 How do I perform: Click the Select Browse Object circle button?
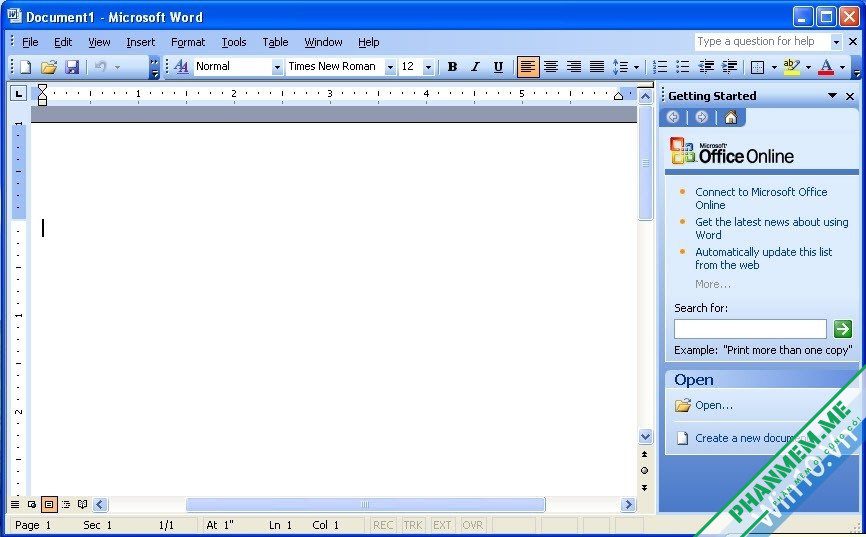pos(645,471)
